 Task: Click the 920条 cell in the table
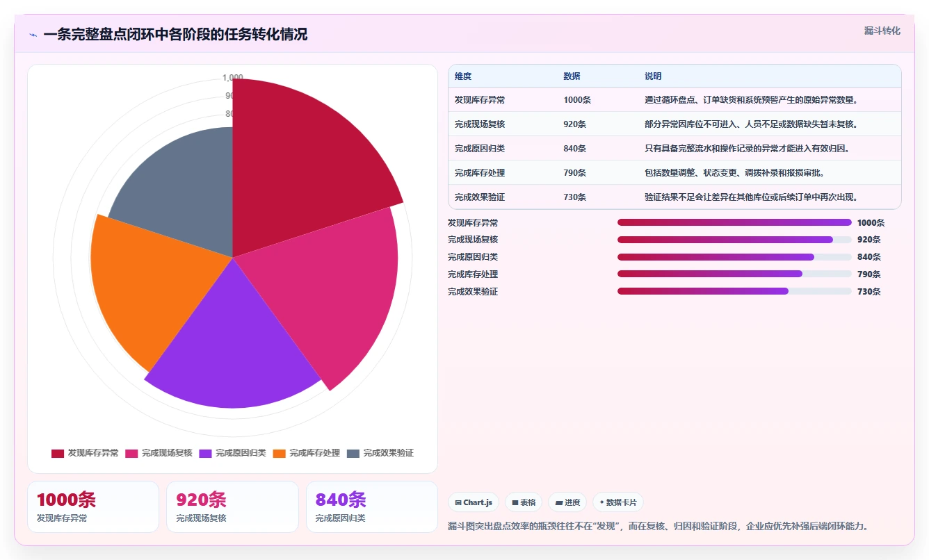point(575,124)
